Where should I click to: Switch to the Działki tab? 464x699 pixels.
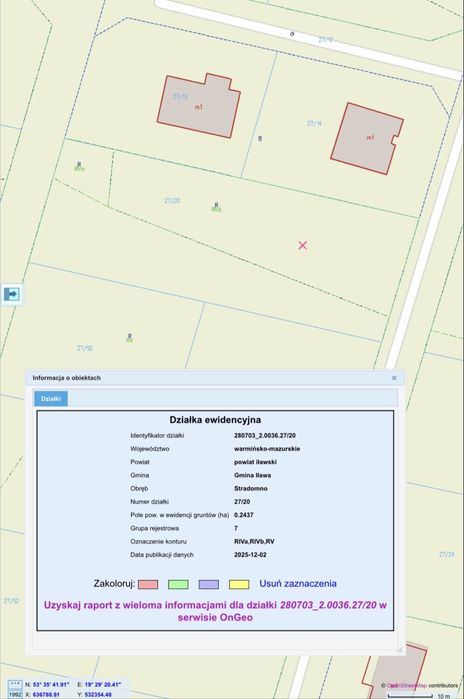(x=51, y=399)
